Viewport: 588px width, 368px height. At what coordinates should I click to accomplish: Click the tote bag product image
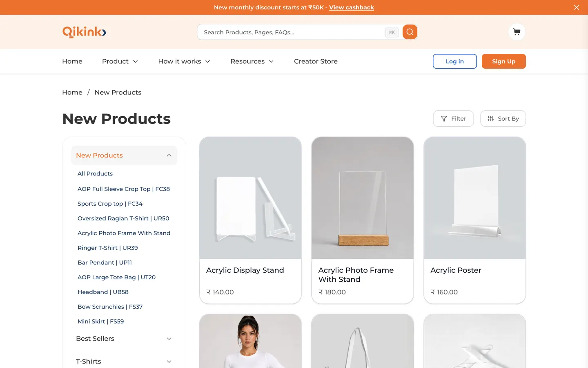coord(363,341)
